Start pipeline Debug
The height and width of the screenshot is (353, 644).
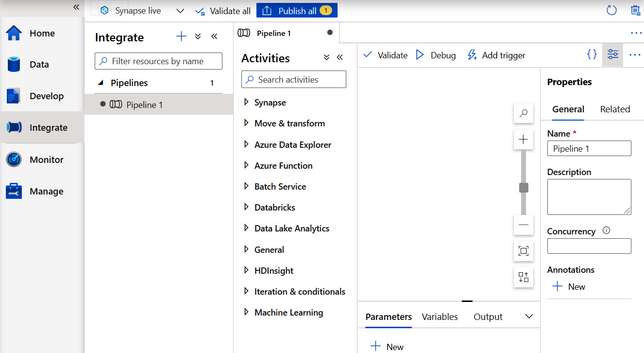click(436, 55)
